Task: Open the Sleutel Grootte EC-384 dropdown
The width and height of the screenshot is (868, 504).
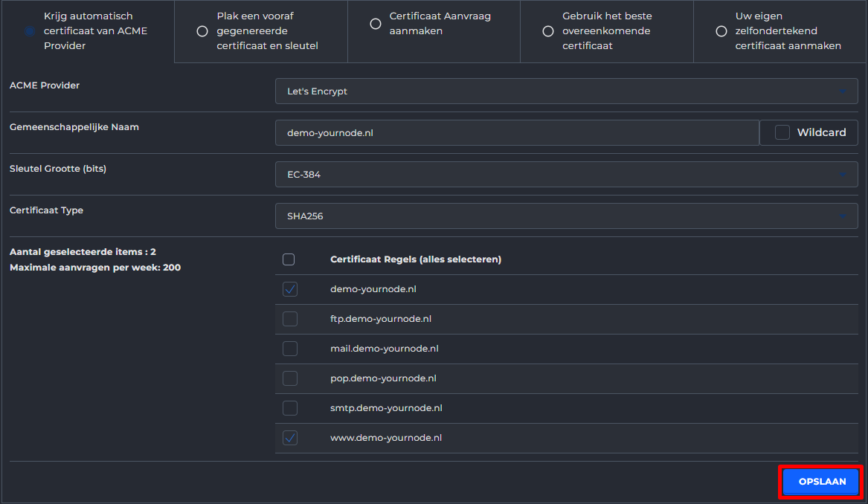Action: coord(566,174)
